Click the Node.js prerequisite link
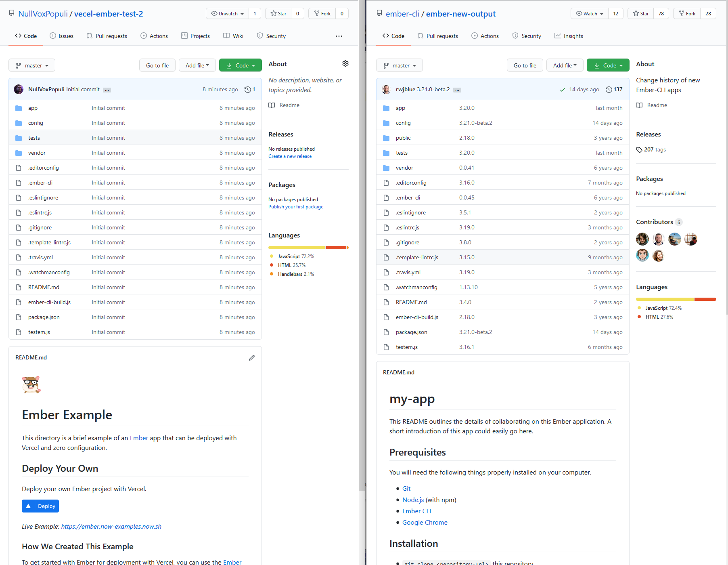Viewport: 728px width, 565px height. pyautogui.click(x=413, y=500)
